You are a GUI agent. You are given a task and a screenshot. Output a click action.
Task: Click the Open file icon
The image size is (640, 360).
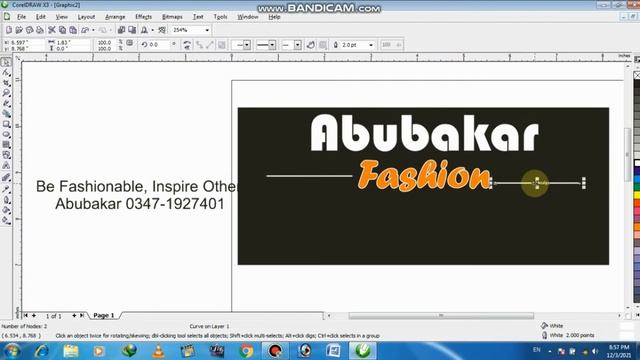[x=19, y=30]
